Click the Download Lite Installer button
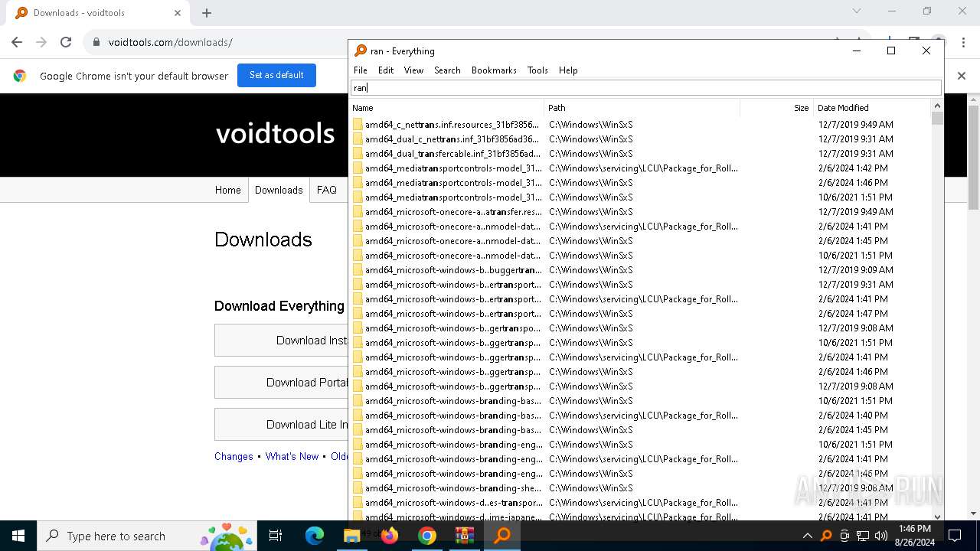Viewport: 980px width, 551px height. (x=281, y=424)
